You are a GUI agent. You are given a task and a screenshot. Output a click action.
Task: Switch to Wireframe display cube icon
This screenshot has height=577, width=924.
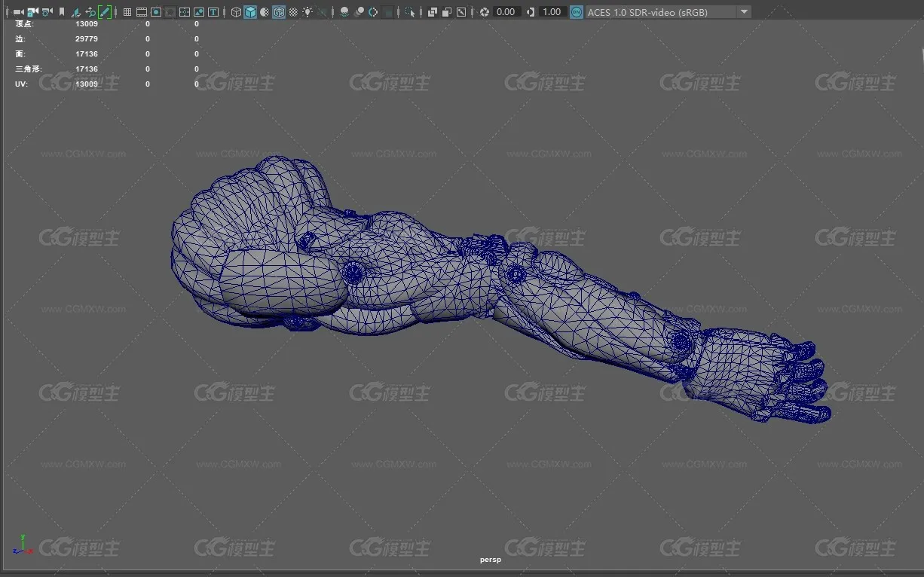pos(236,12)
